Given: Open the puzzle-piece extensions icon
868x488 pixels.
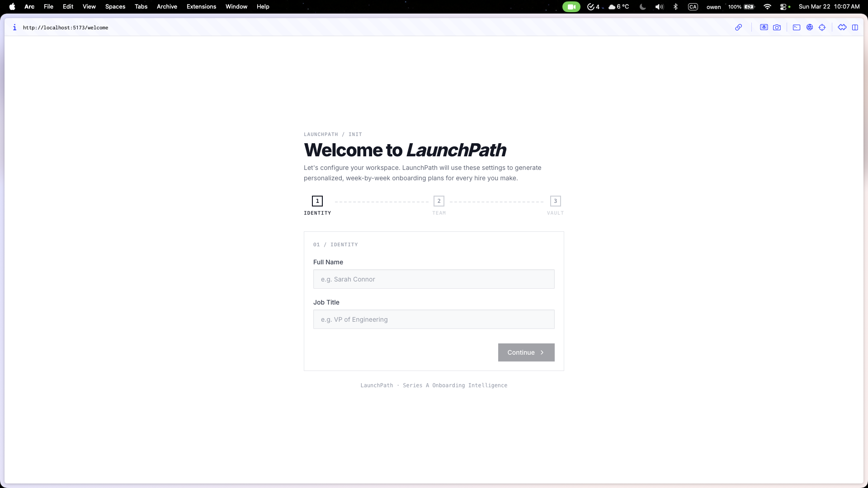Looking at the screenshot, I should 842,28.
